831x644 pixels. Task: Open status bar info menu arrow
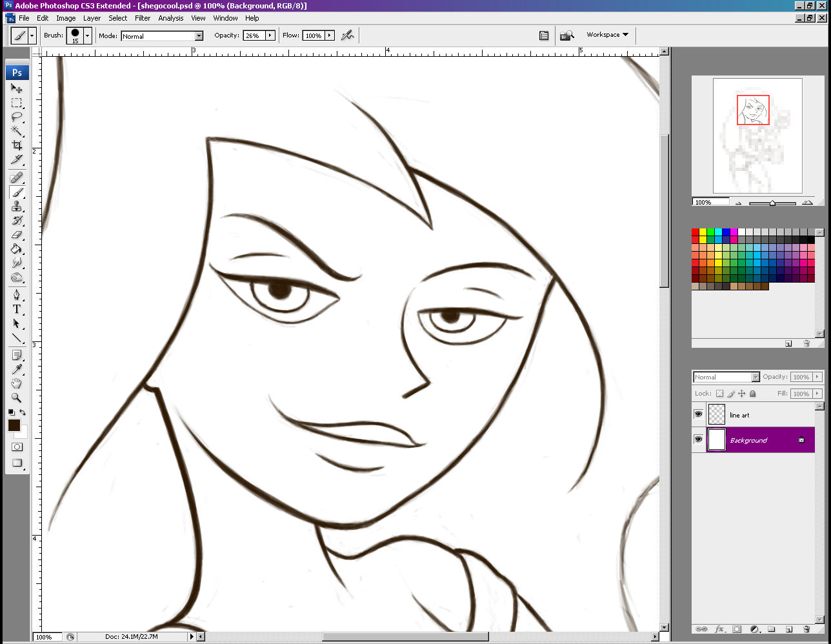tap(191, 637)
